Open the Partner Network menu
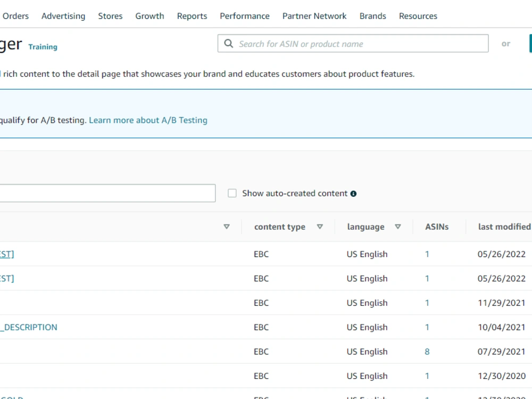 click(x=314, y=16)
